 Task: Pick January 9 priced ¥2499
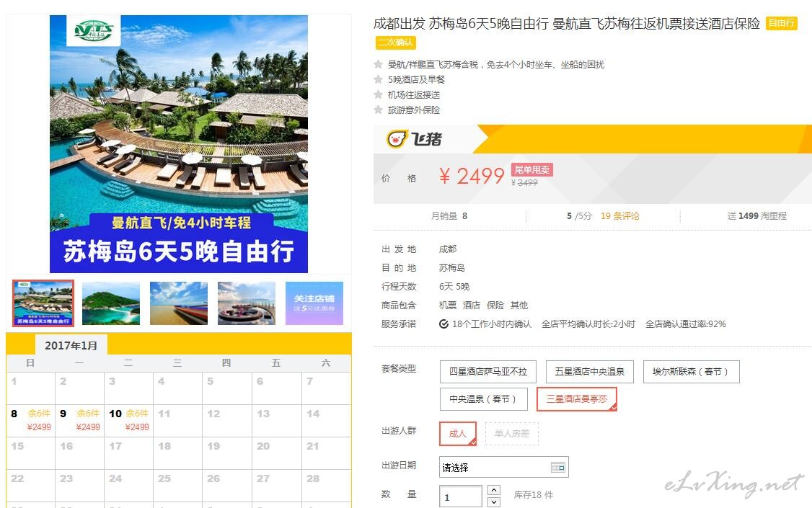[x=80, y=421]
